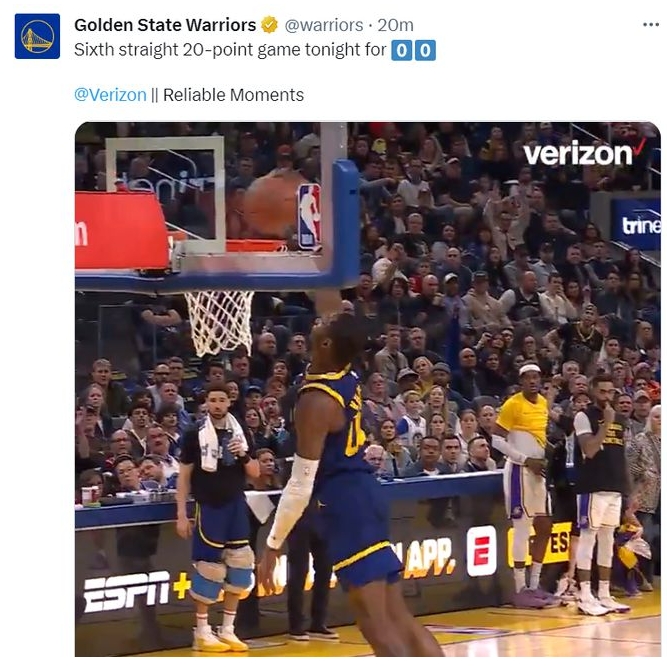Click the dunking player's white arm sleeve
Viewport: 667px width, 667px height.
click(x=293, y=501)
